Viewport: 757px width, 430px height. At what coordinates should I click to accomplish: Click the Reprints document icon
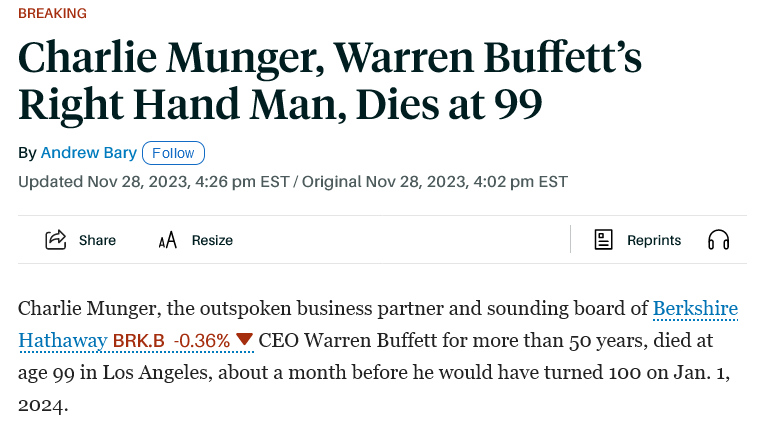coord(603,240)
